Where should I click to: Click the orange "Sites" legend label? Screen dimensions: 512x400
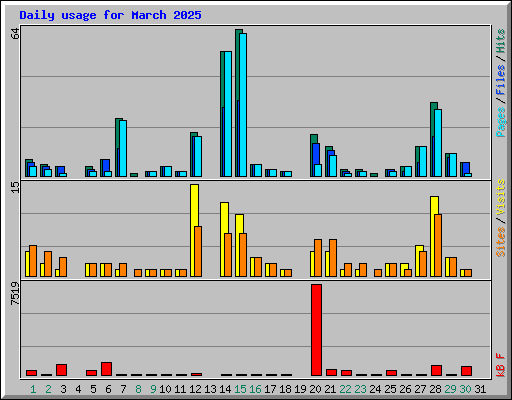[x=501, y=242]
